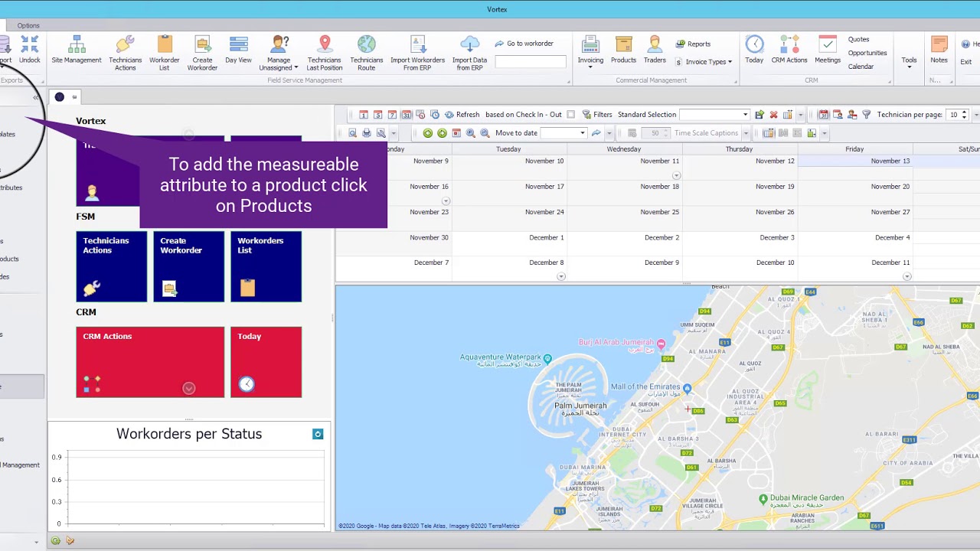Viewport: 980px width, 551px height.
Task: Open Time Scale Captions dropdown
Action: point(745,133)
